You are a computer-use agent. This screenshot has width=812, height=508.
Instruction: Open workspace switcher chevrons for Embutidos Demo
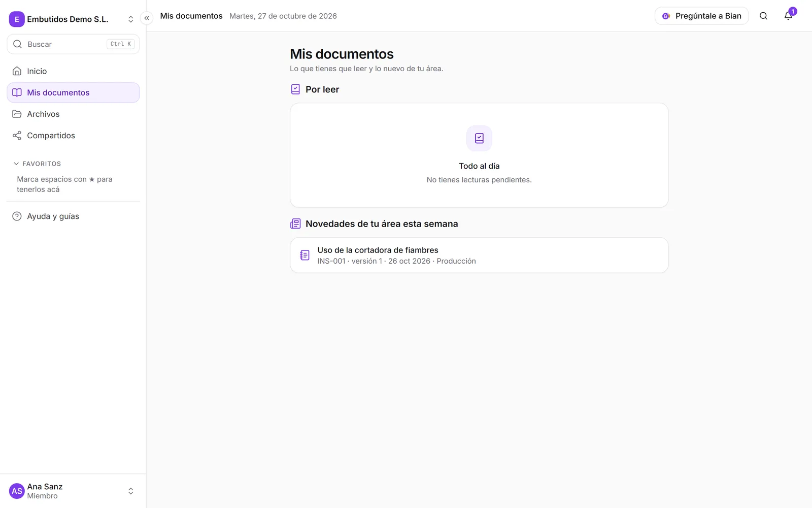[x=130, y=19]
